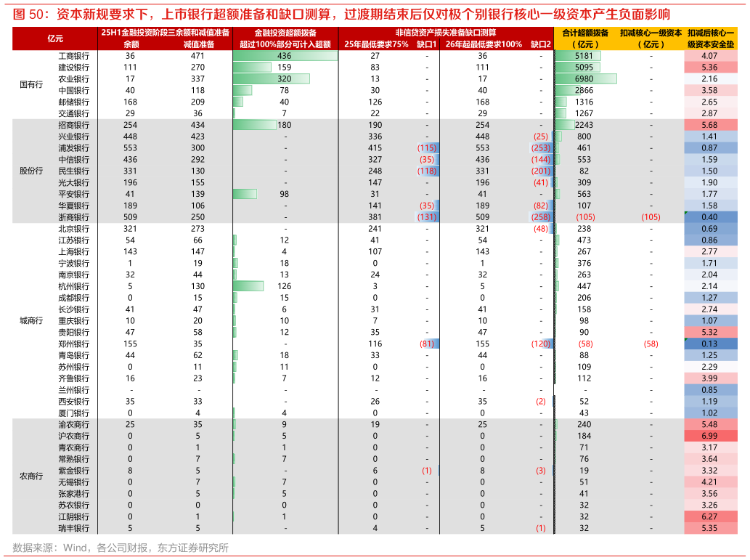750x560 pixels.
Task: Select the 金融投资超额拨备 column header
Action: pos(285,33)
